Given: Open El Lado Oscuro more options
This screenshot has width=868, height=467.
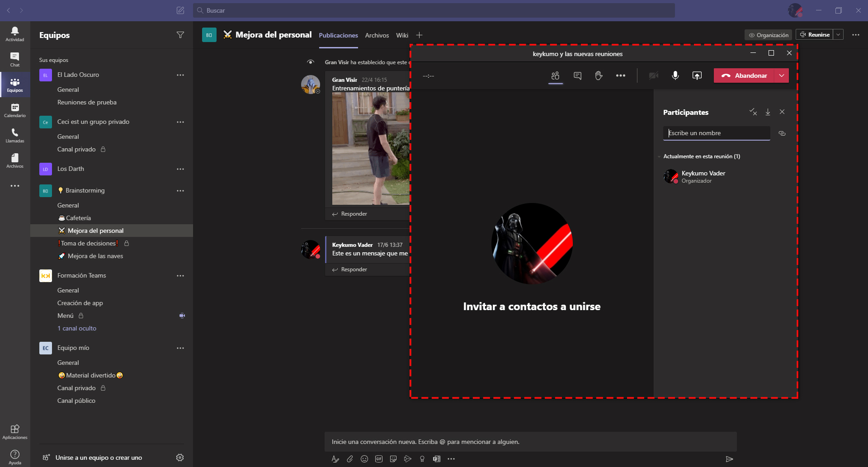Looking at the screenshot, I should pyautogui.click(x=180, y=75).
